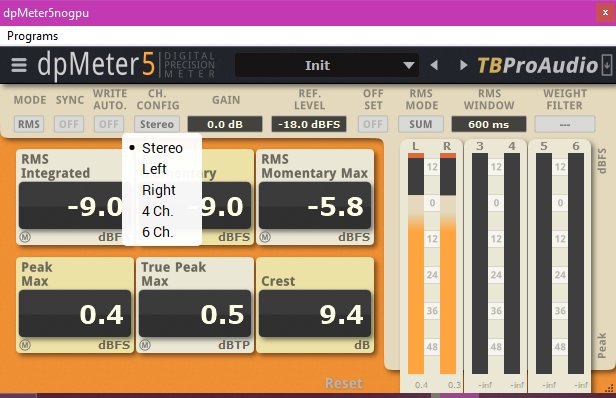Viewport: 616px width, 398px height.
Task: Click the RMS Integrated -9.0 readout
Action: (75, 205)
